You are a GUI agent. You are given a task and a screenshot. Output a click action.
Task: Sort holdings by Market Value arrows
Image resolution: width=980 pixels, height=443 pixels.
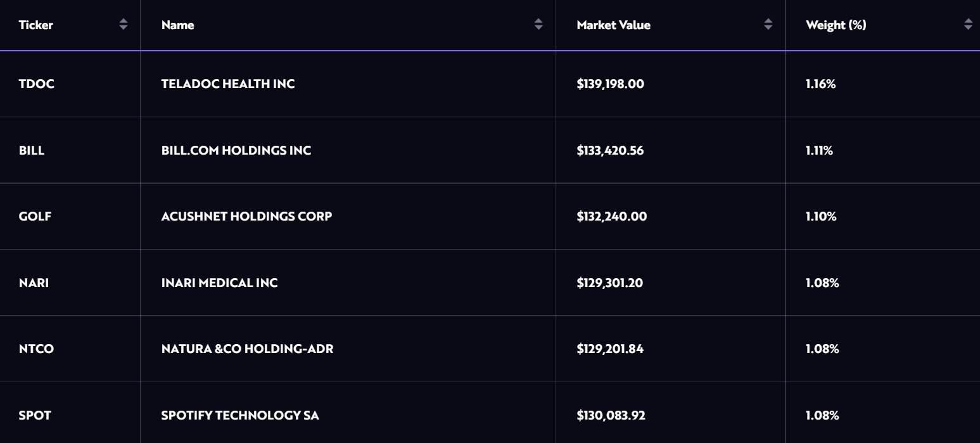pos(768,25)
